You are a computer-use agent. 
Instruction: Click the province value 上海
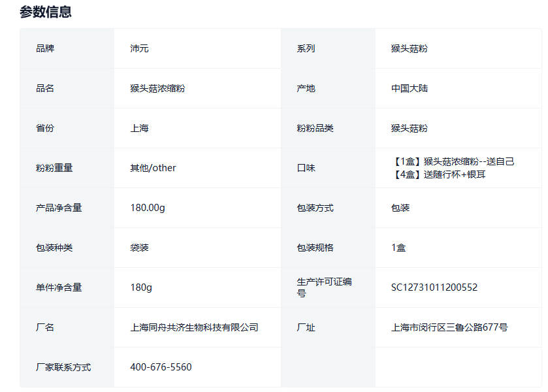coord(139,128)
